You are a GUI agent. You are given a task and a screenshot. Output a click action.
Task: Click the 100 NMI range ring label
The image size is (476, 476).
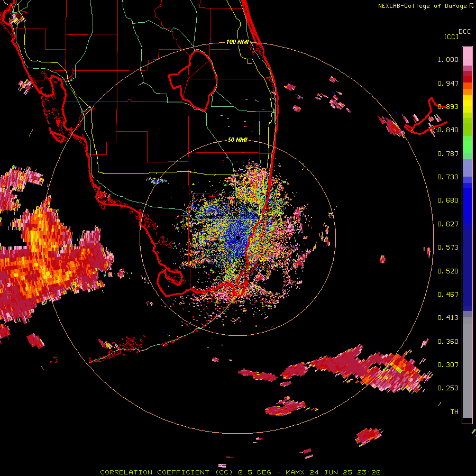(237, 42)
